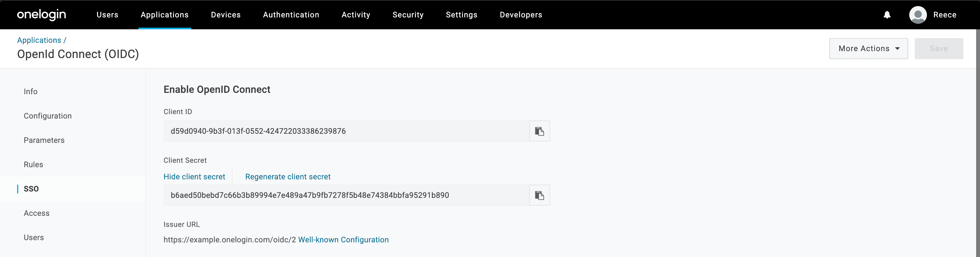Open the Security menu
980x257 pixels.
tap(408, 15)
